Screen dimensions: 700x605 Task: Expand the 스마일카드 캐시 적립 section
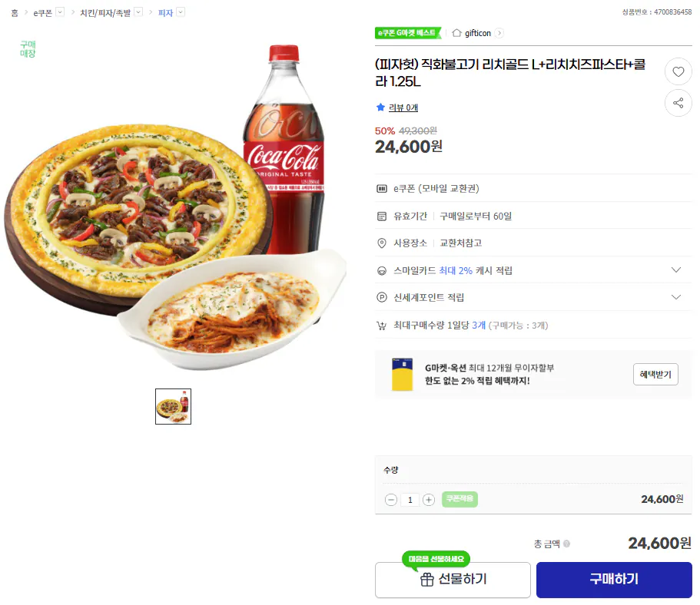(675, 269)
